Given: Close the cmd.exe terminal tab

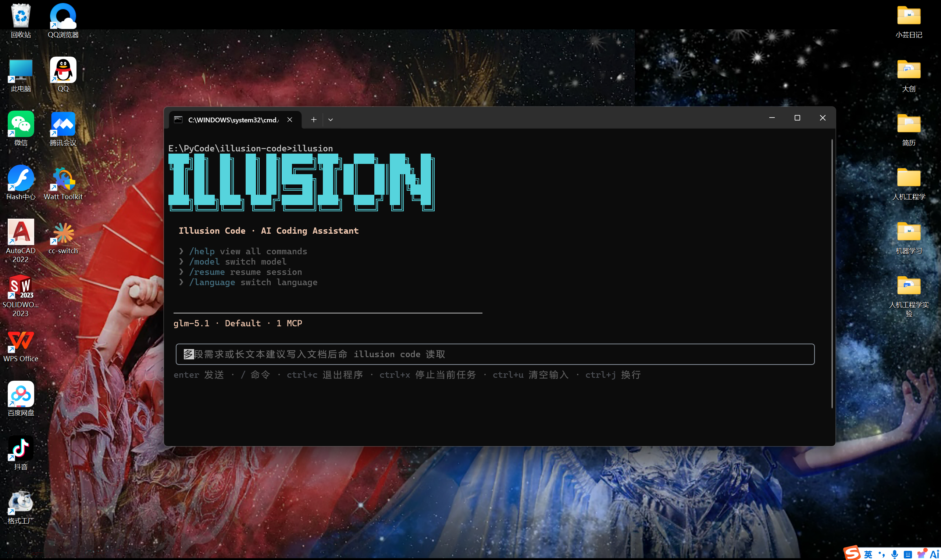Looking at the screenshot, I should pos(290,120).
